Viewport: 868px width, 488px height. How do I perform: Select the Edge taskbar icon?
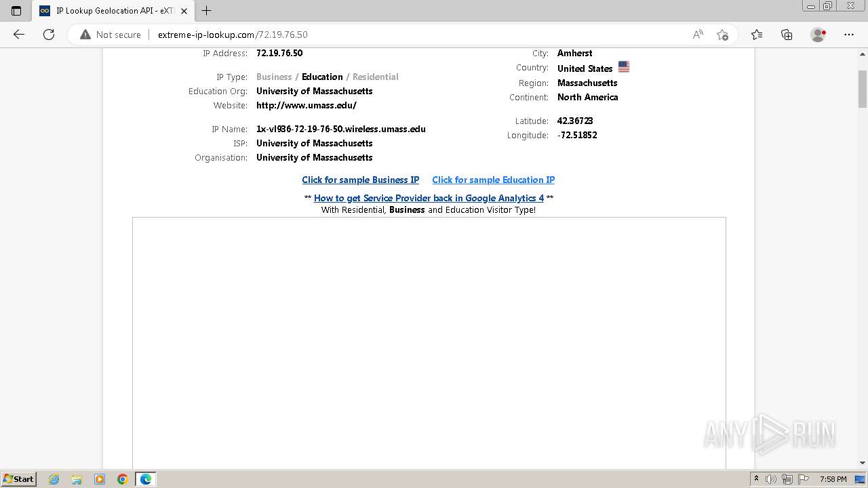tap(146, 479)
